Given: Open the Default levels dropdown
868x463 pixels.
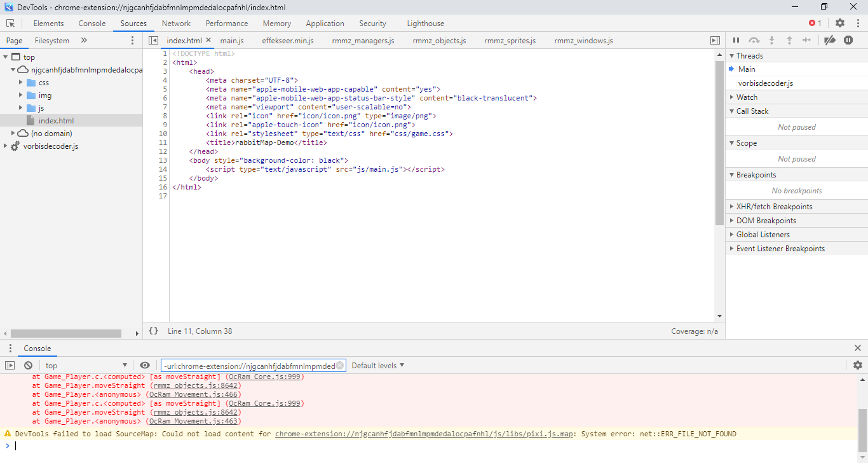Looking at the screenshot, I should [x=378, y=366].
